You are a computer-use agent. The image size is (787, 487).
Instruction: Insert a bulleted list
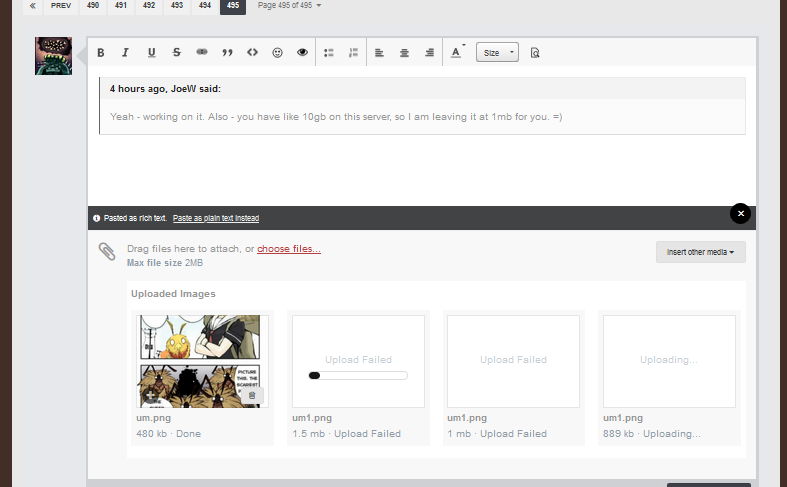coord(329,52)
